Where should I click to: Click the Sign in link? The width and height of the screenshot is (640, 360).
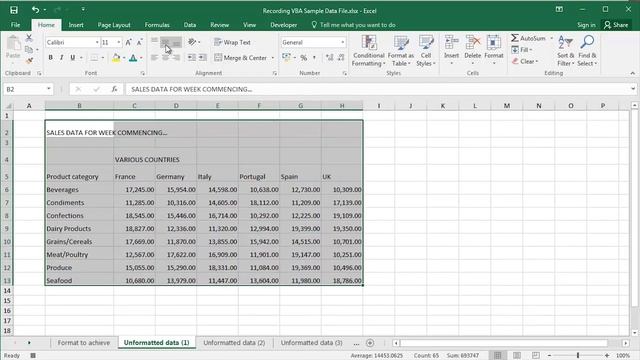pos(586,25)
